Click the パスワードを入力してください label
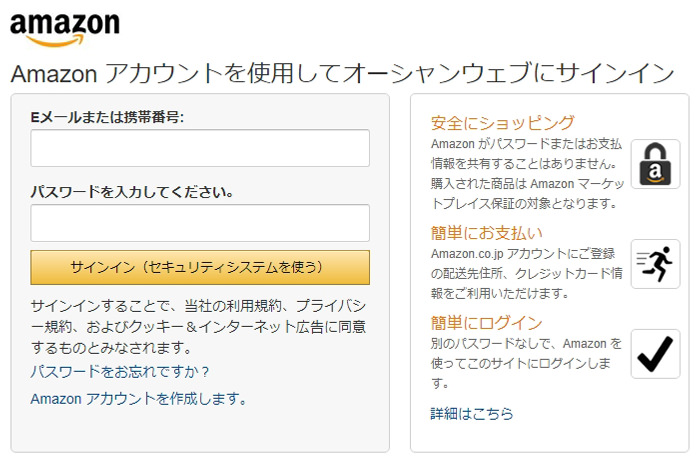700x464 pixels. (x=132, y=191)
